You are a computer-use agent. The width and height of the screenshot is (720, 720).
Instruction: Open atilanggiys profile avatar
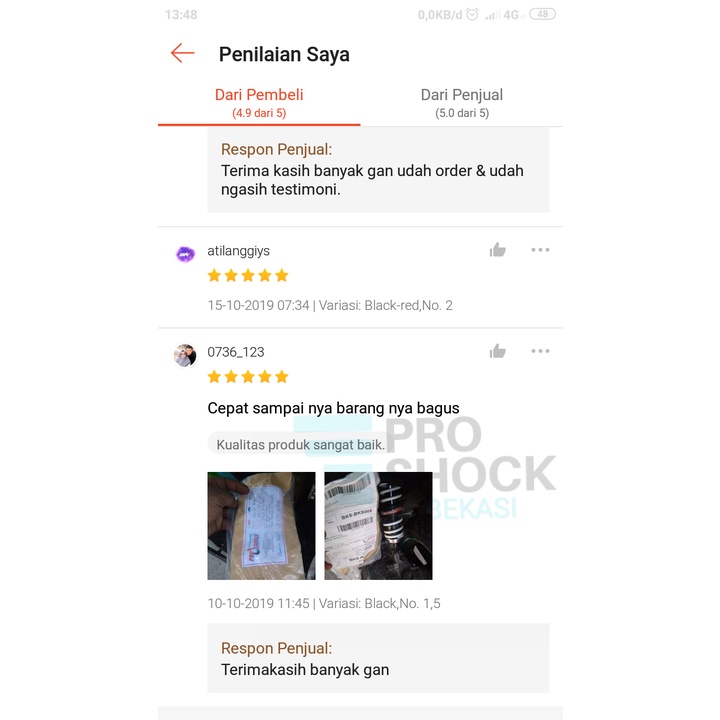(x=186, y=254)
